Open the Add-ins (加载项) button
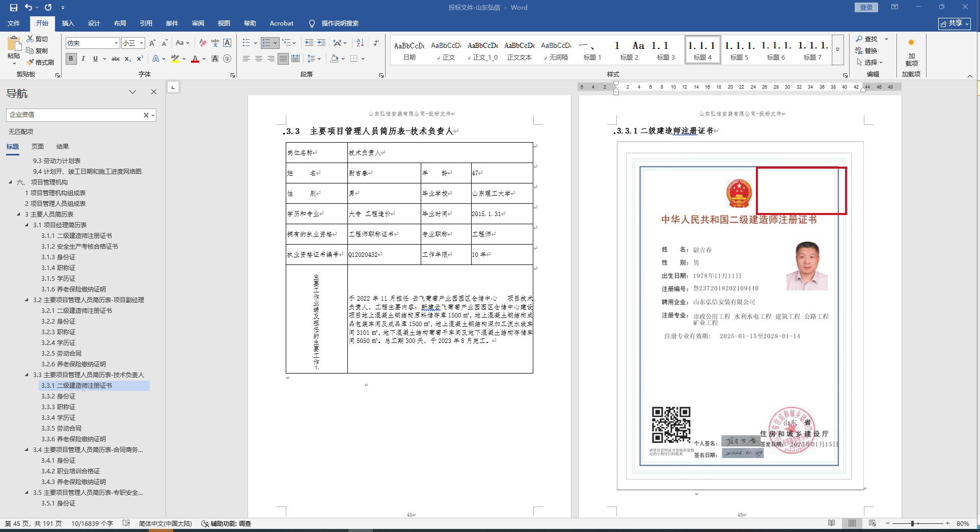The height and width of the screenshot is (532, 980). coord(911,53)
